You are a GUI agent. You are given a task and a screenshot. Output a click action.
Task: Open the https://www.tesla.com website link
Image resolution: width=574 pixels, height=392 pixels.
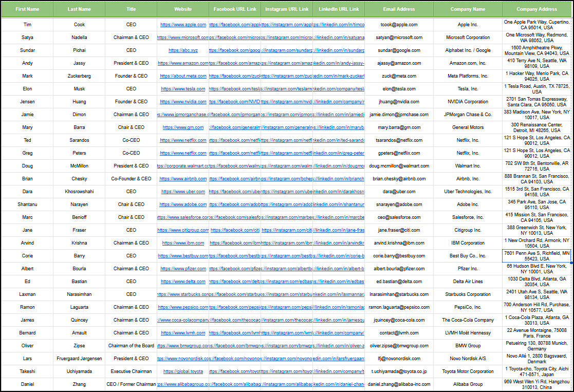[x=183, y=88]
